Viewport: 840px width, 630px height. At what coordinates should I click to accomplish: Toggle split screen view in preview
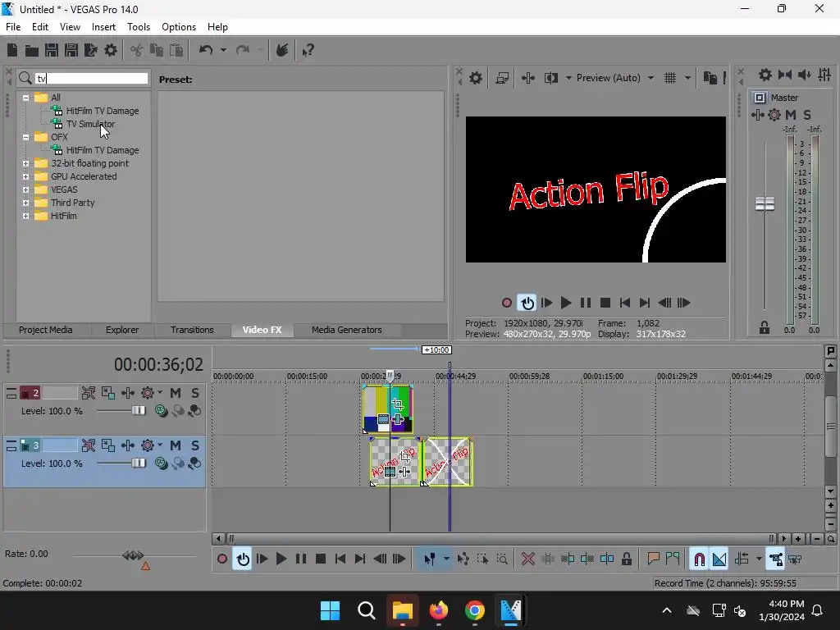click(550, 78)
